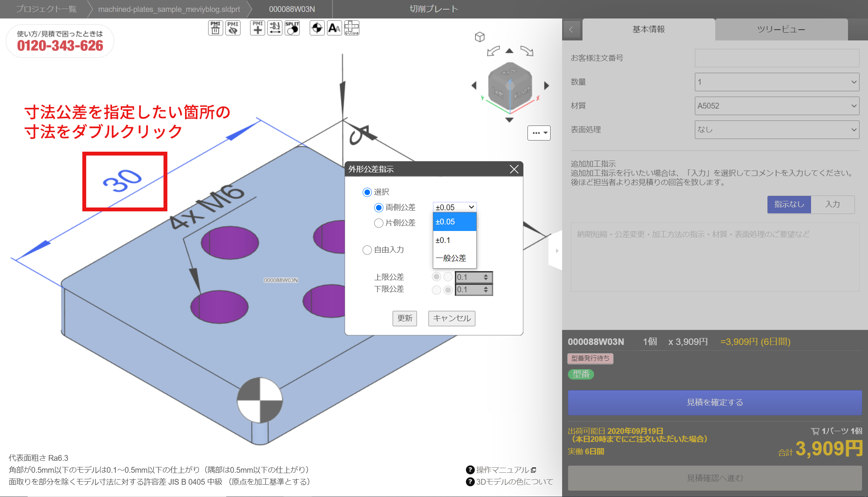Click machined-plates_sample_meviyblog.sldprt breadcrumb

pos(169,9)
